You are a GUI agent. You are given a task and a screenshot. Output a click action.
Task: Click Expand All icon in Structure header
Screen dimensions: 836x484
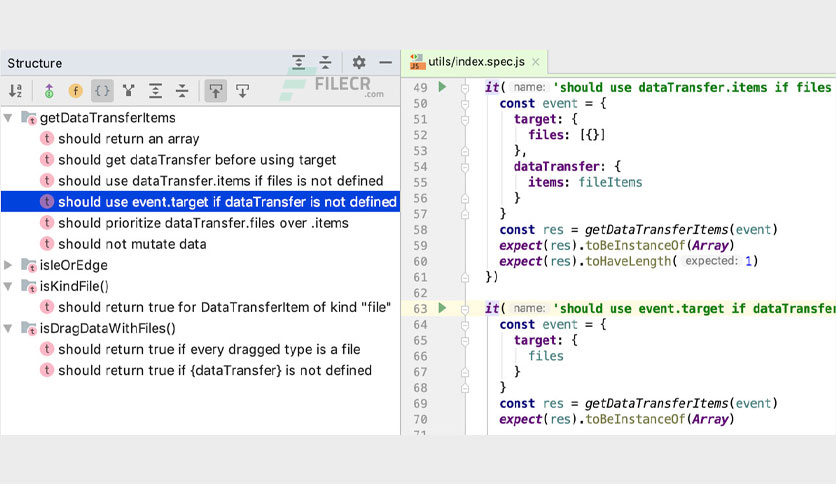299,63
